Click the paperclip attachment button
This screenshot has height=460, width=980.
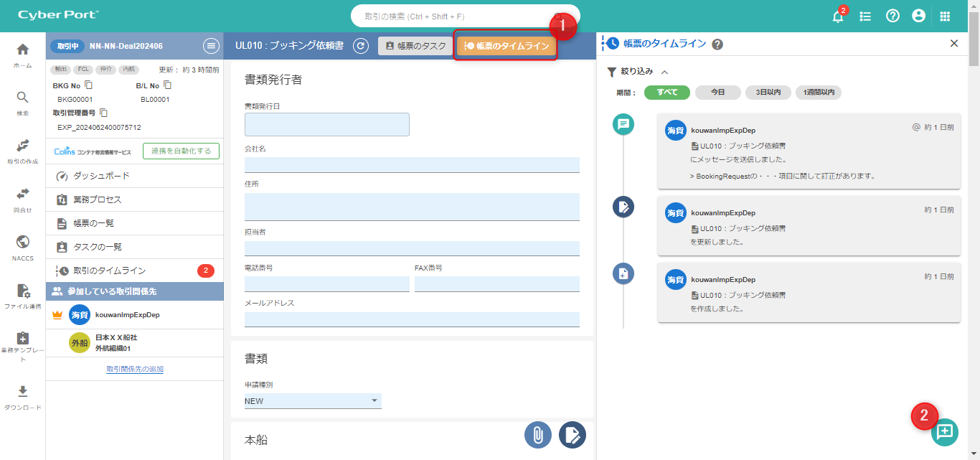(x=537, y=434)
